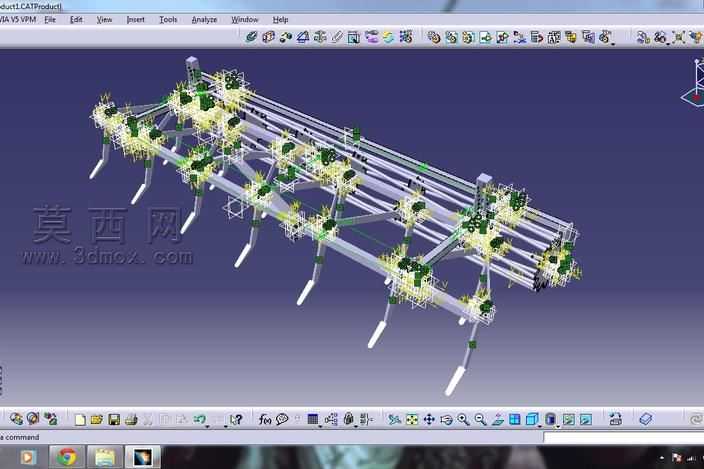Click the Hide/Show icon
This screenshot has width=704, height=469.
568,420
